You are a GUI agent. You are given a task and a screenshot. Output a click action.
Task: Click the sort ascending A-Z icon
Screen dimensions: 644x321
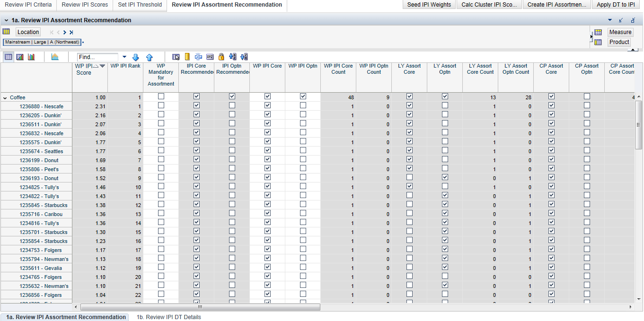[x=232, y=57]
